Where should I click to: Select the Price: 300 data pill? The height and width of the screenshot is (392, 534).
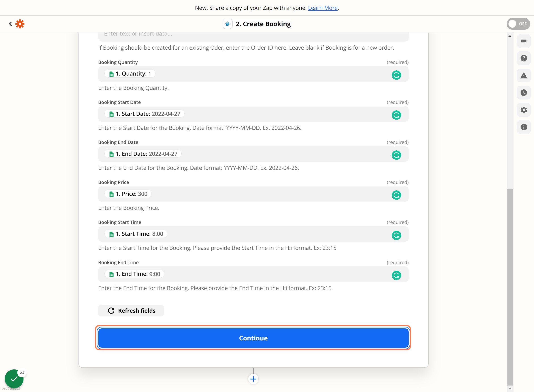pos(128,194)
